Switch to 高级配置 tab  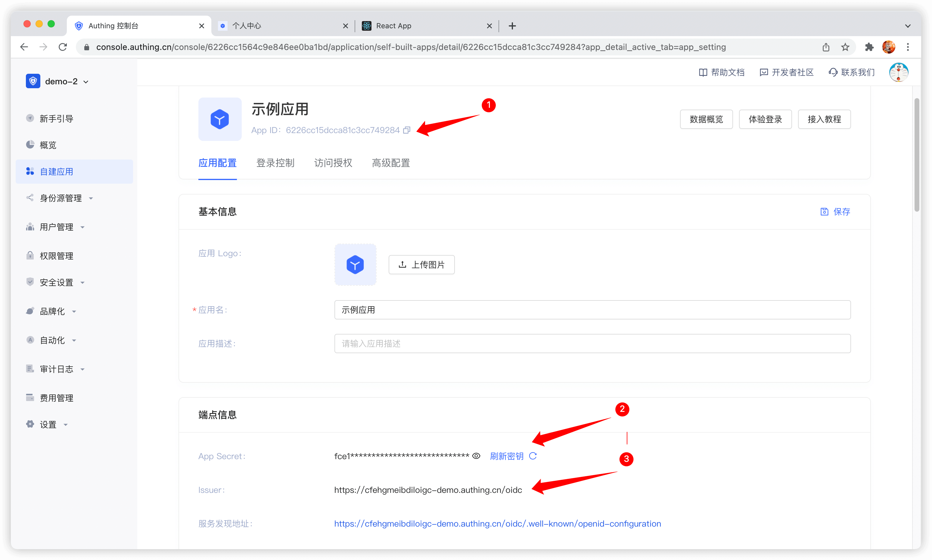(390, 163)
